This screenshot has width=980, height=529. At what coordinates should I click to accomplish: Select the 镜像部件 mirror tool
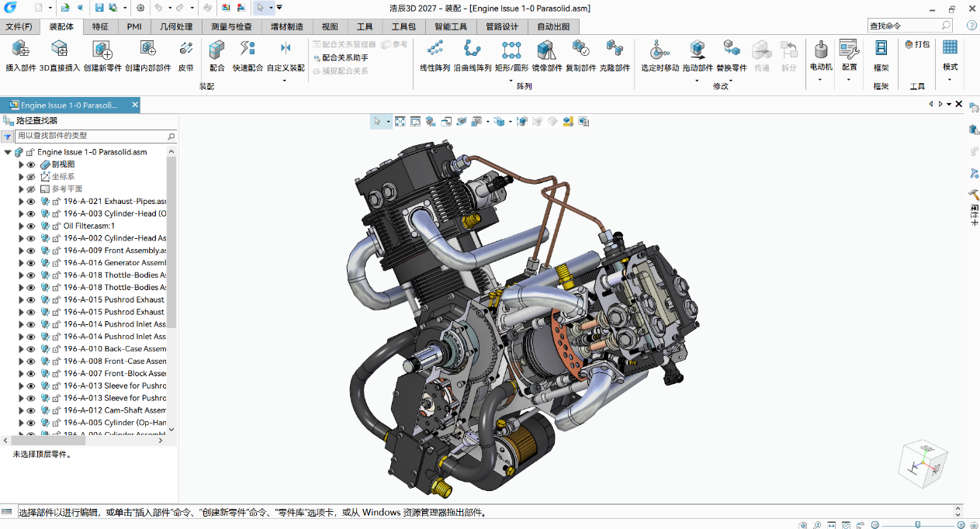click(x=547, y=50)
